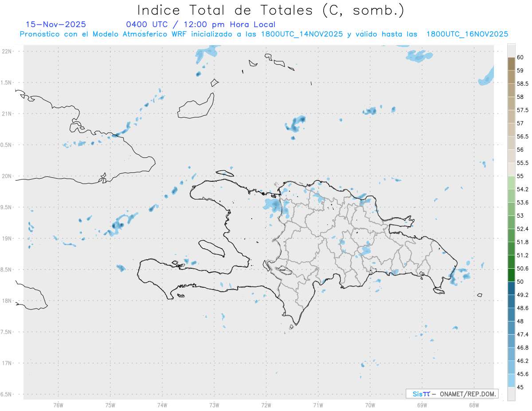Click the '70W' longitude label
The image size is (532, 411).
[x=370, y=405]
